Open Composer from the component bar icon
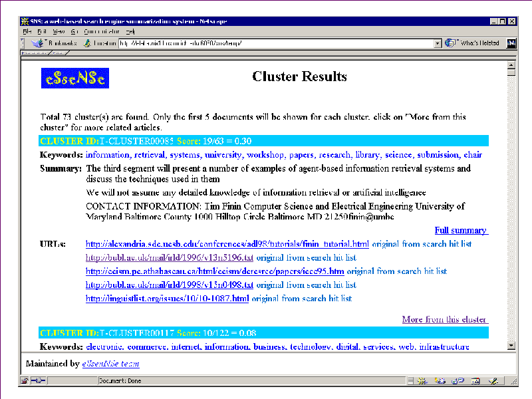This screenshot has height=399, width=532. (x=493, y=381)
